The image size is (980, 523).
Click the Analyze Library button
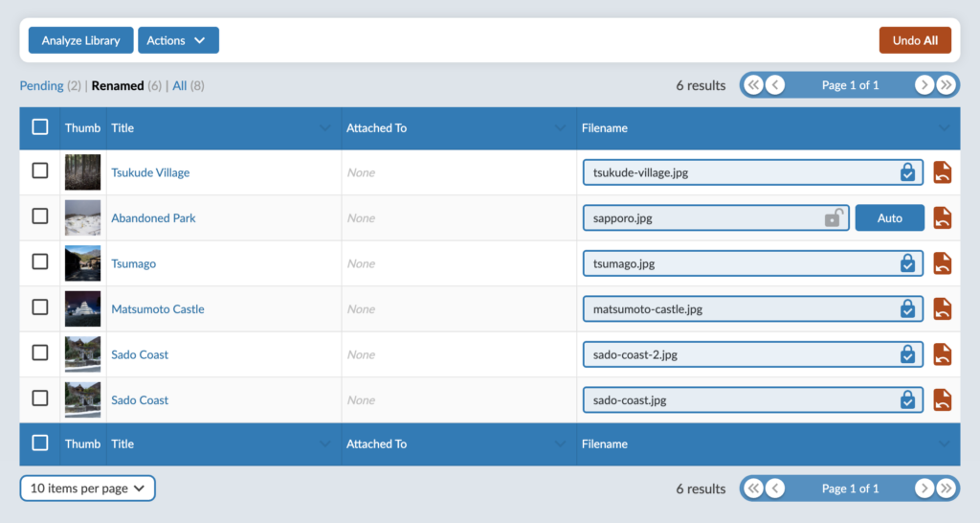[80, 40]
